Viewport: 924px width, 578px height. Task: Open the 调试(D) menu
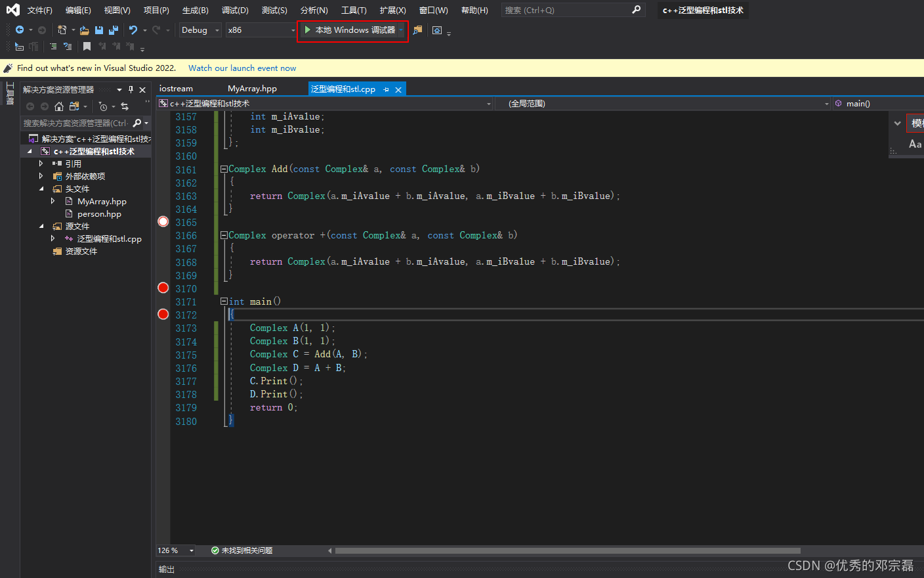pos(235,10)
